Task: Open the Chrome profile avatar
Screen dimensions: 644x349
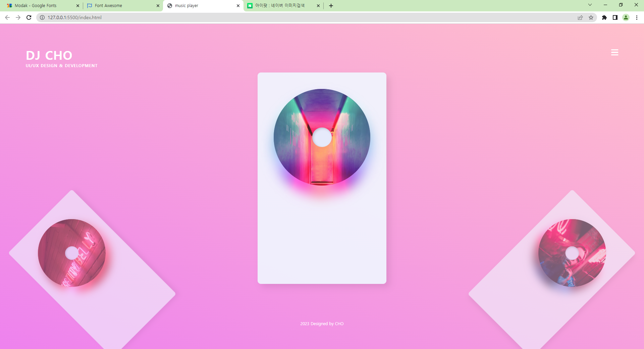Action: 626,17
